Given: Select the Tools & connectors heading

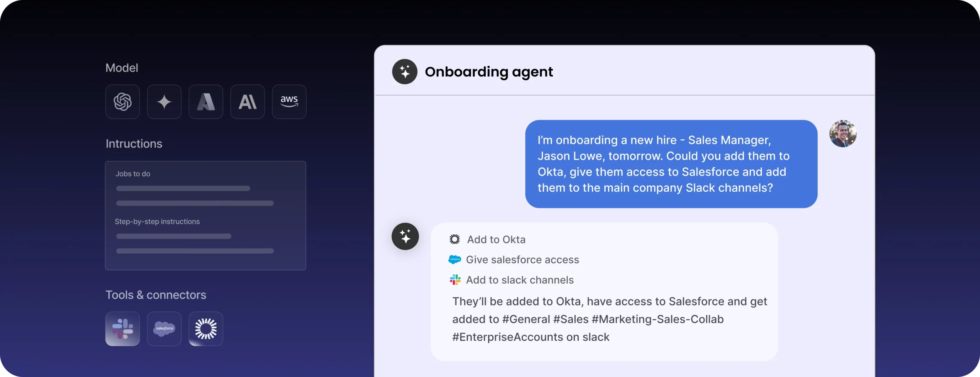Looking at the screenshot, I should click(x=156, y=295).
